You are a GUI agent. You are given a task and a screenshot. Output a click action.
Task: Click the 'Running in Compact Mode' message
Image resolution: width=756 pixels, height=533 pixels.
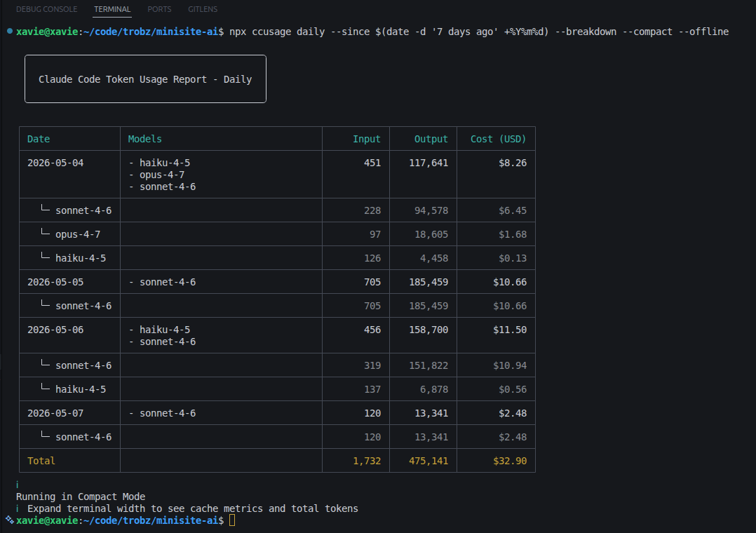click(81, 497)
